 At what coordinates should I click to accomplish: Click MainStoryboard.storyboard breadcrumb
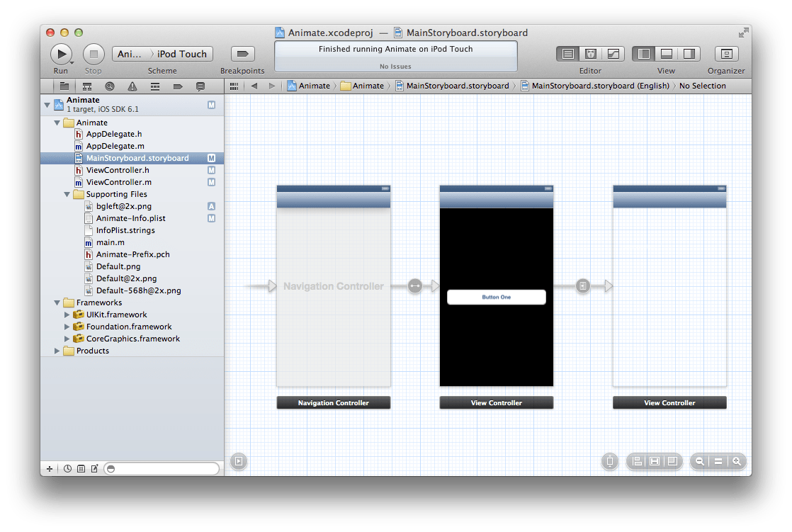(452, 86)
